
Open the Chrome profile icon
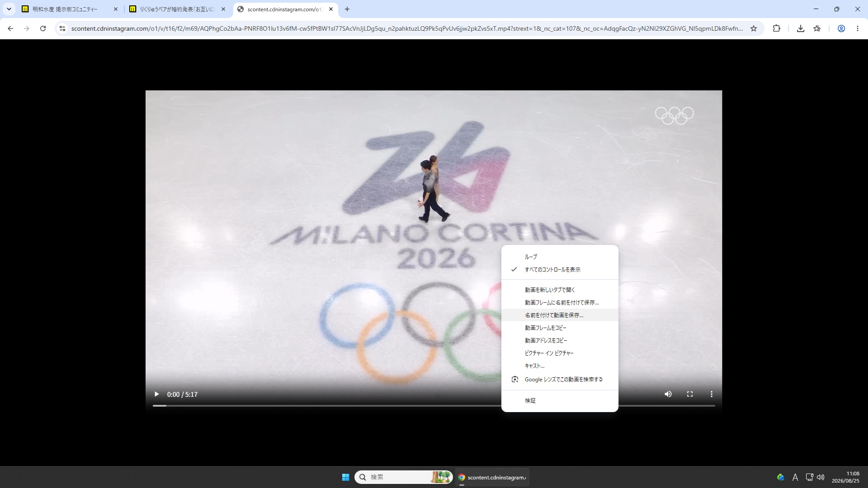click(841, 28)
